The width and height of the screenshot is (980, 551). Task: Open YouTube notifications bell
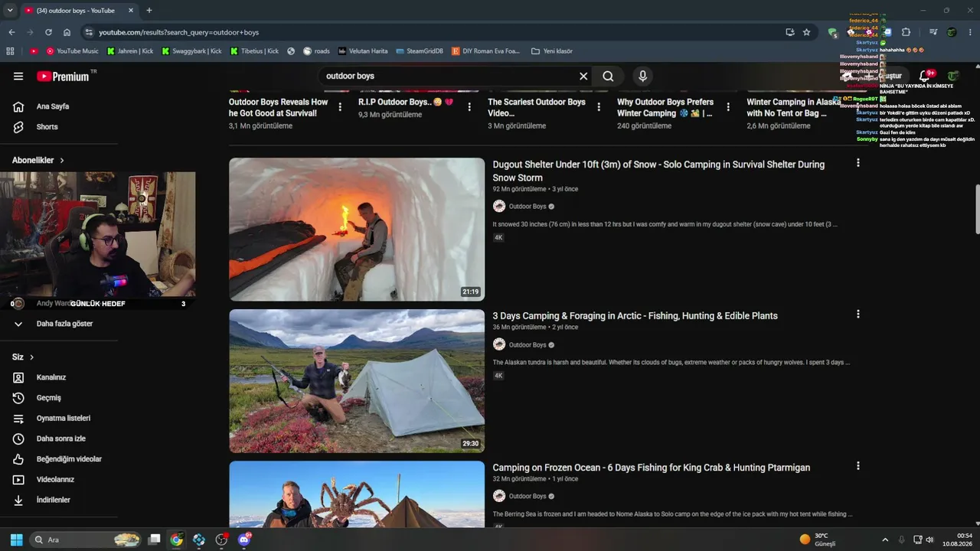coord(924,77)
